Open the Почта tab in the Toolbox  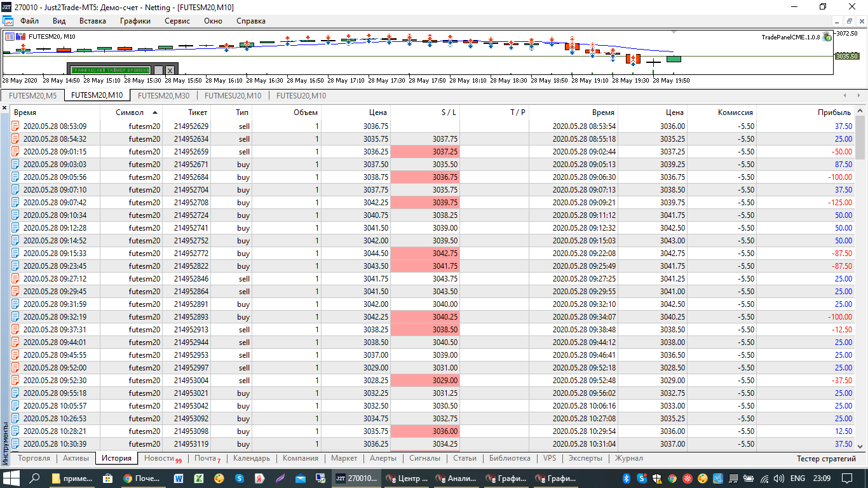click(208, 458)
